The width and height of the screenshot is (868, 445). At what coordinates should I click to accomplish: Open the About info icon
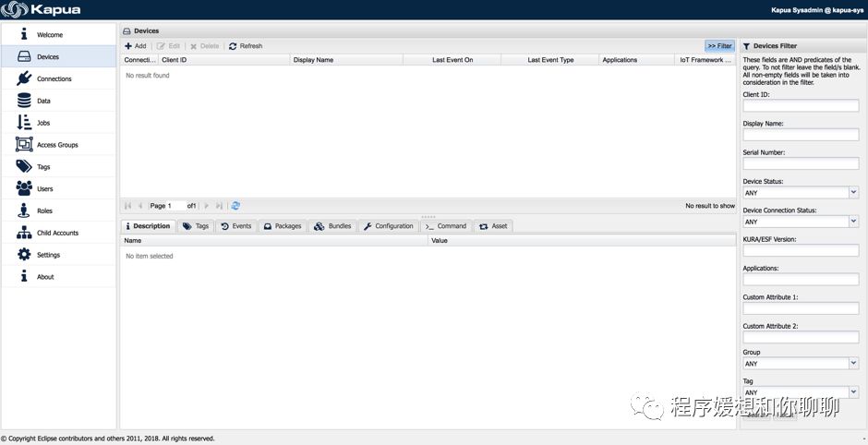click(x=24, y=277)
